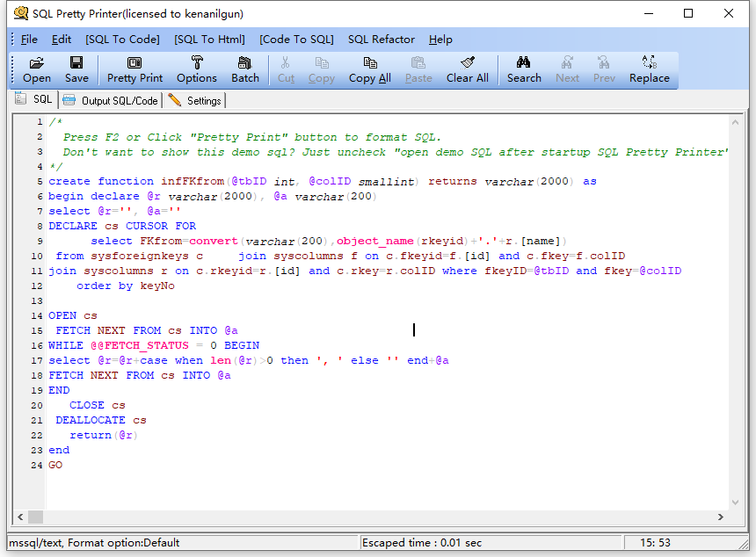Click the Copy toolbar icon

coord(322,70)
